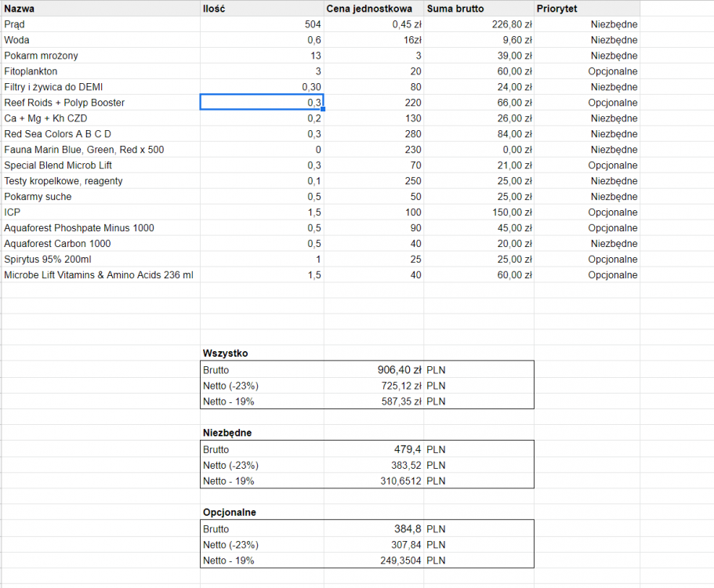Image resolution: width=714 pixels, height=588 pixels.
Task: Click the Spirytus 95% 200ml cell
Action: [100, 260]
